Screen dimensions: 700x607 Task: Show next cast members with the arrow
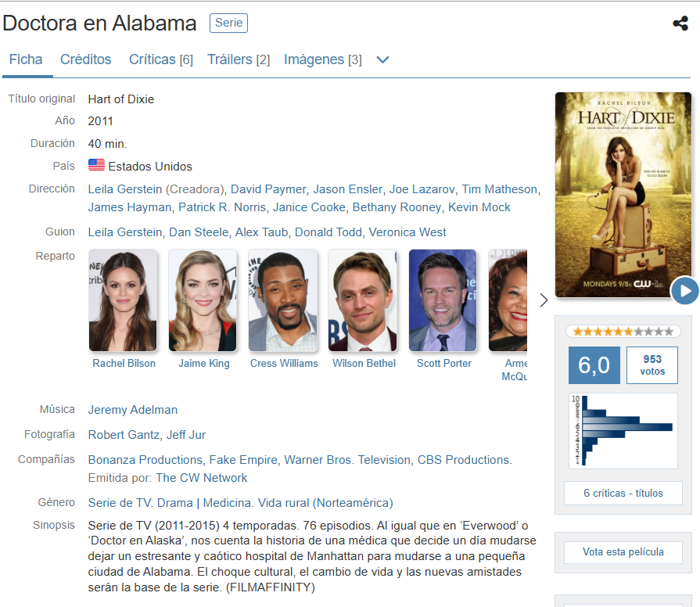click(x=544, y=300)
